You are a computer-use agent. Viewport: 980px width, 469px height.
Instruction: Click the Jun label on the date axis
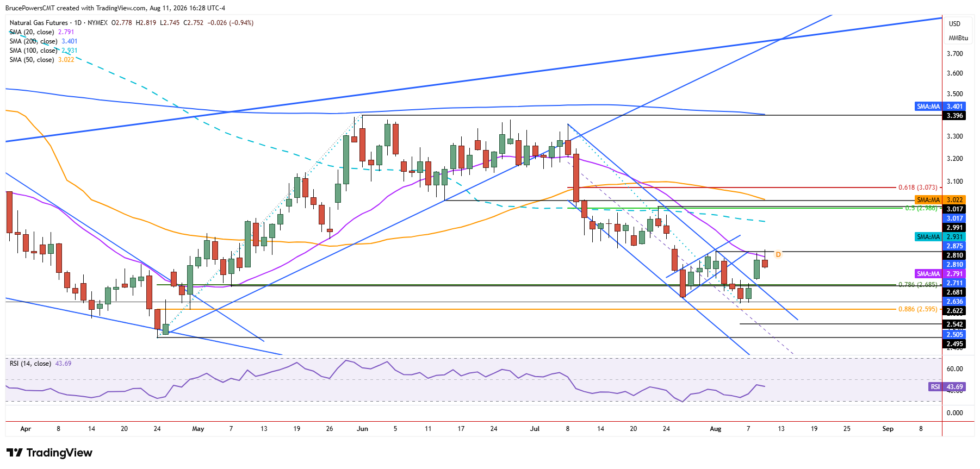(x=362, y=429)
